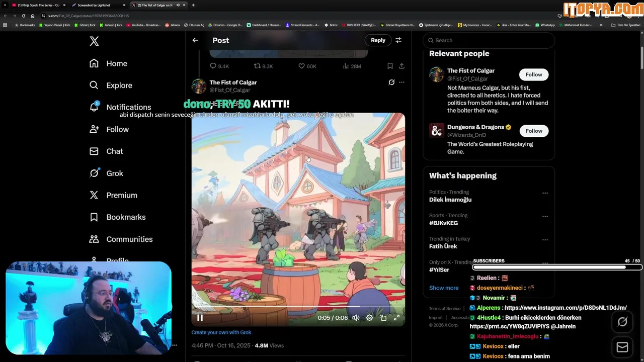
Task: Open the Communities sidebar icon
Action: [x=94, y=239]
